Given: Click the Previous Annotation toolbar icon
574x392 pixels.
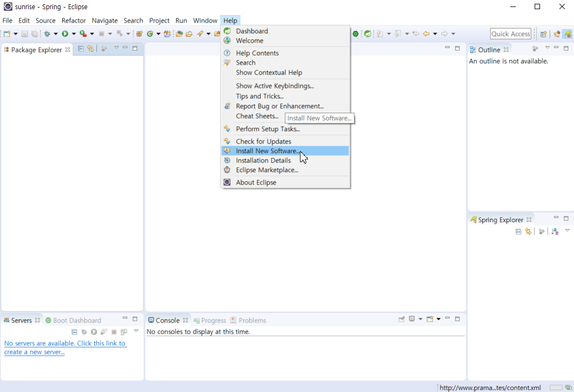Looking at the screenshot, I should pyautogui.click(x=398, y=33).
